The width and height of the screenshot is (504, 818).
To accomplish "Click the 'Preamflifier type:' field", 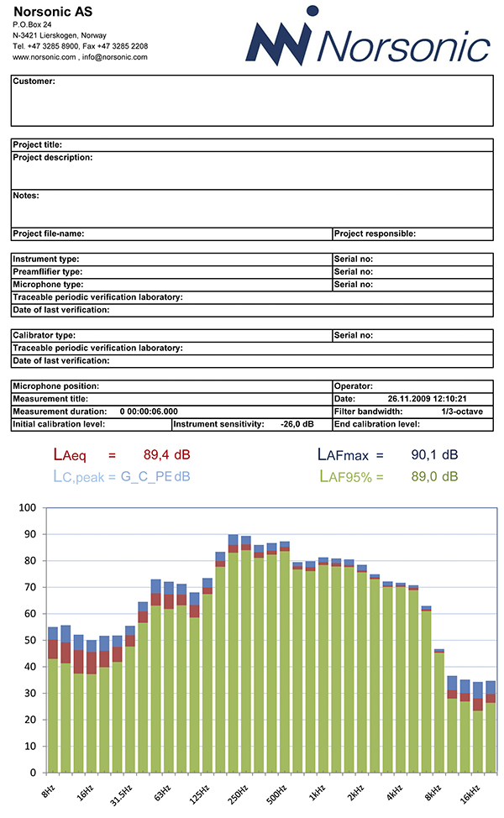I will coord(171,272).
